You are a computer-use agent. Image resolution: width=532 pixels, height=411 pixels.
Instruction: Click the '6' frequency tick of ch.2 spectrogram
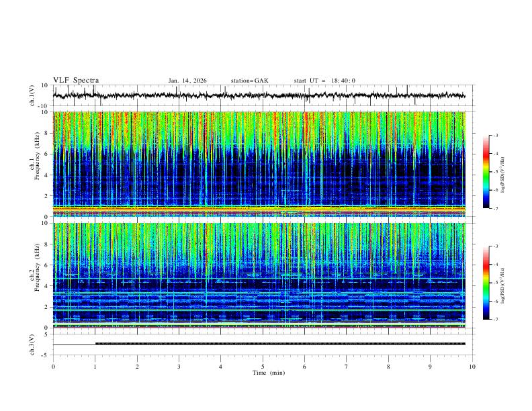46,265
